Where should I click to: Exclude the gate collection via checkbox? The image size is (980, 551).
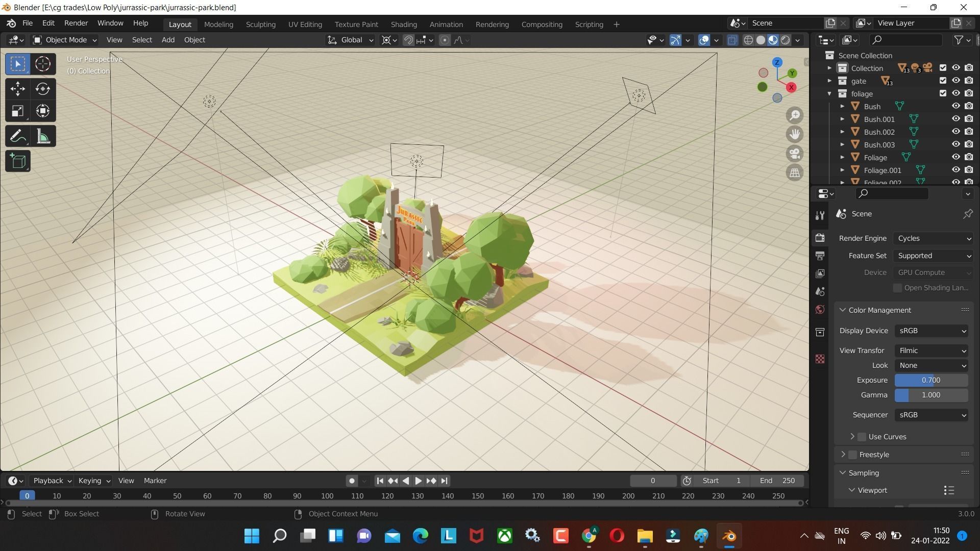(943, 81)
